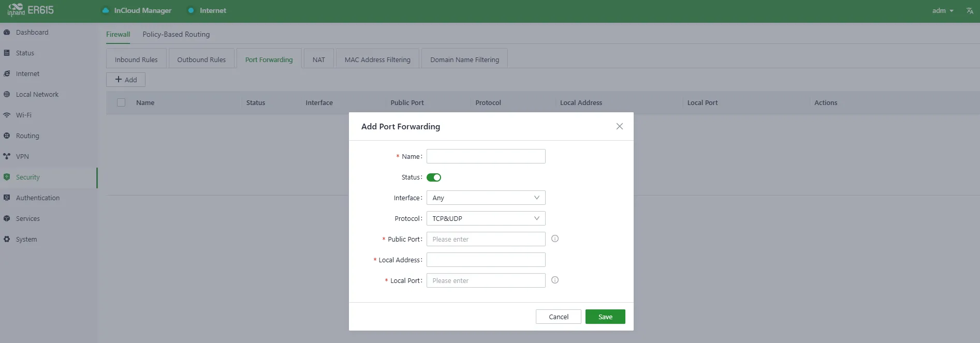
Task: Click the green Save button
Action: (x=605, y=317)
